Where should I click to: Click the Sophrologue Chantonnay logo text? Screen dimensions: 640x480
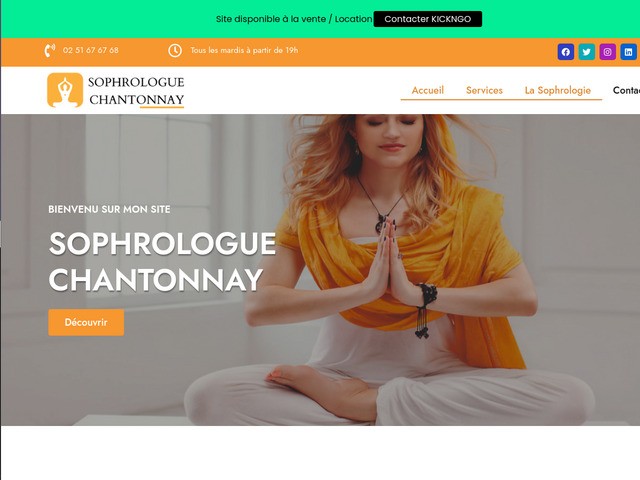[x=136, y=91]
